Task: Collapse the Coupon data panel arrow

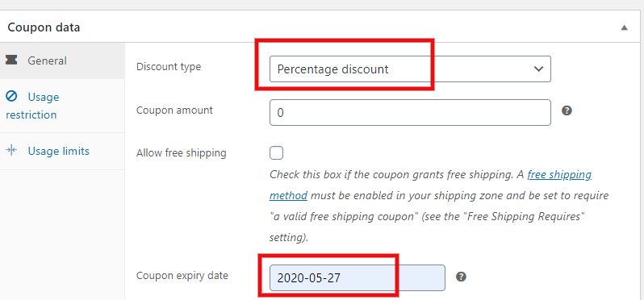Action: click(x=625, y=28)
